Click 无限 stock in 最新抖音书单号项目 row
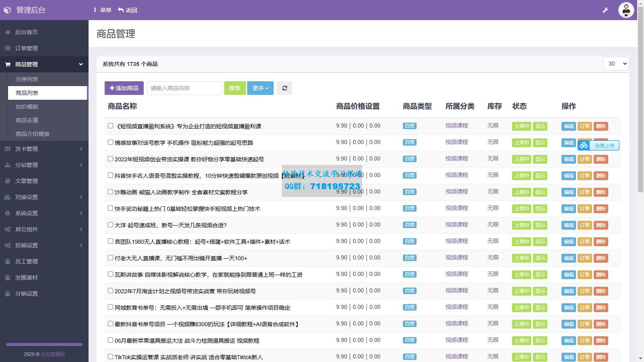 click(x=493, y=323)
